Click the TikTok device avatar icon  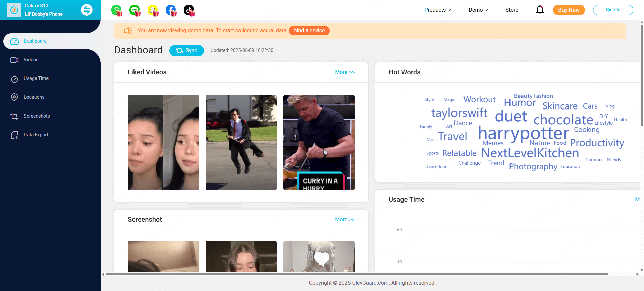click(14, 10)
